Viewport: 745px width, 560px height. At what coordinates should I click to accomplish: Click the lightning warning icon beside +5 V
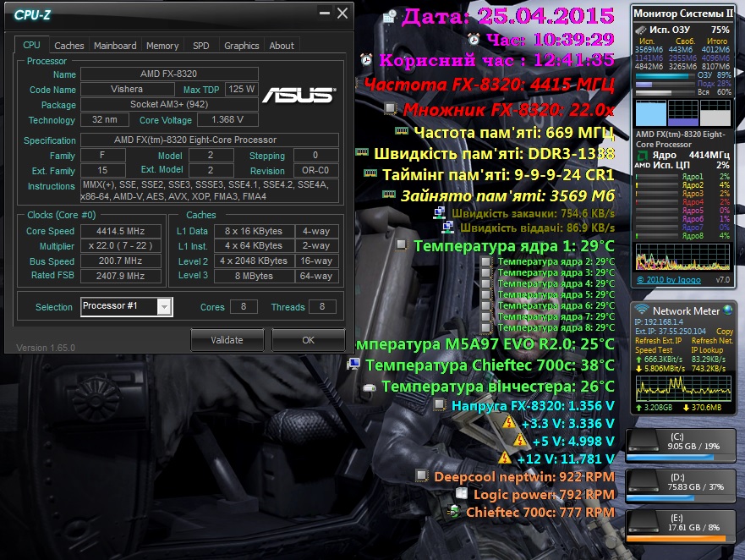coord(520,440)
